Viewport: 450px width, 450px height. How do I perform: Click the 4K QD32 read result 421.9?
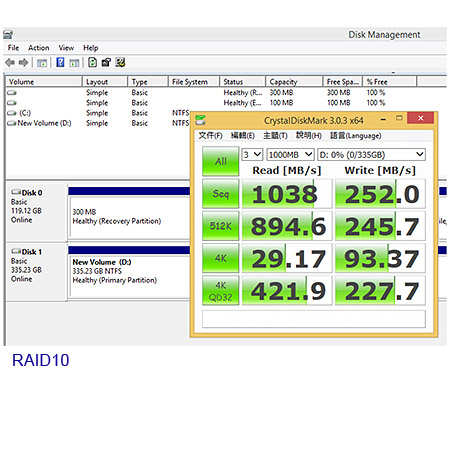[287, 291]
